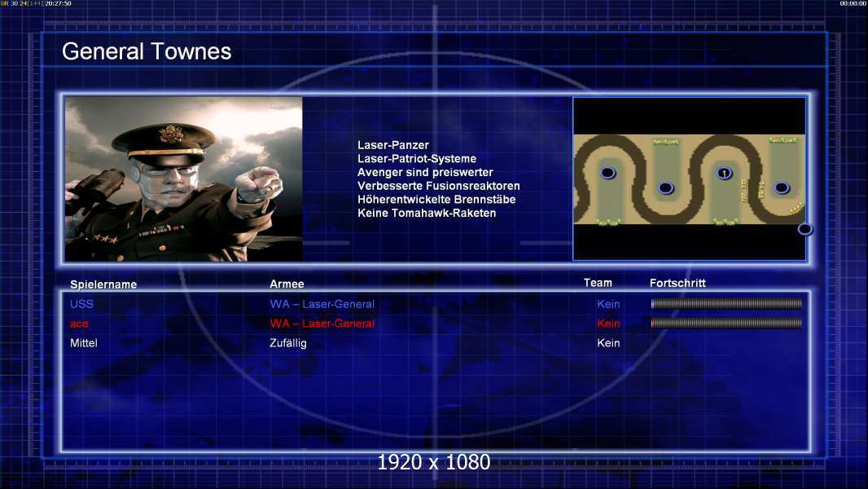Viewport: 868px width, 489px height.
Task: Click the start position marker numbered 1 on the map
Action: coord(724,174)
